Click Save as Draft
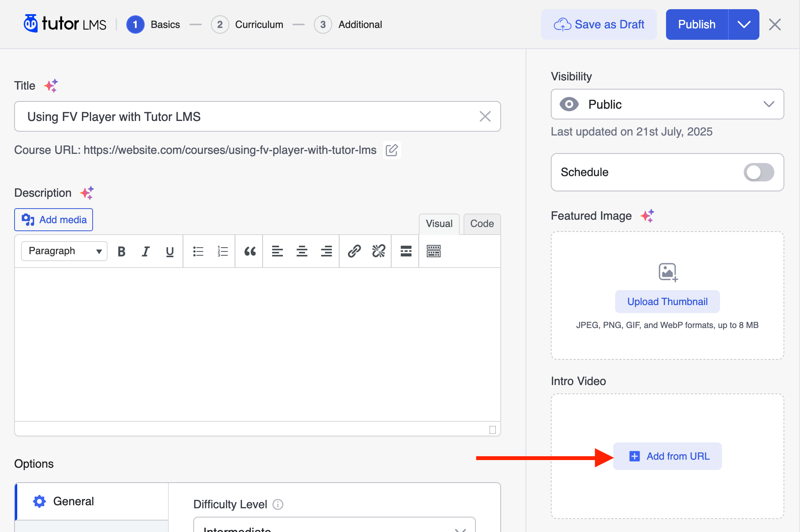Screen dimensions: 800x532 (599, 24)
